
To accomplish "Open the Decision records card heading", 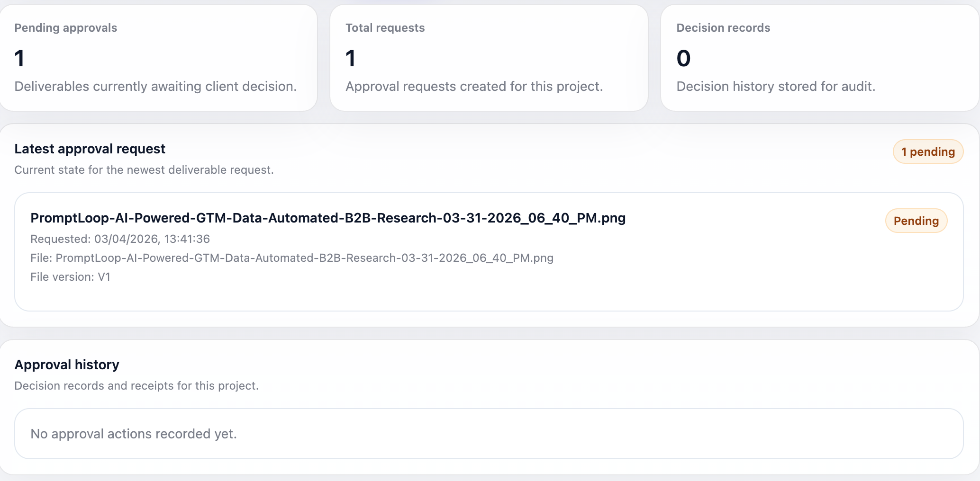I will (723, 28).
